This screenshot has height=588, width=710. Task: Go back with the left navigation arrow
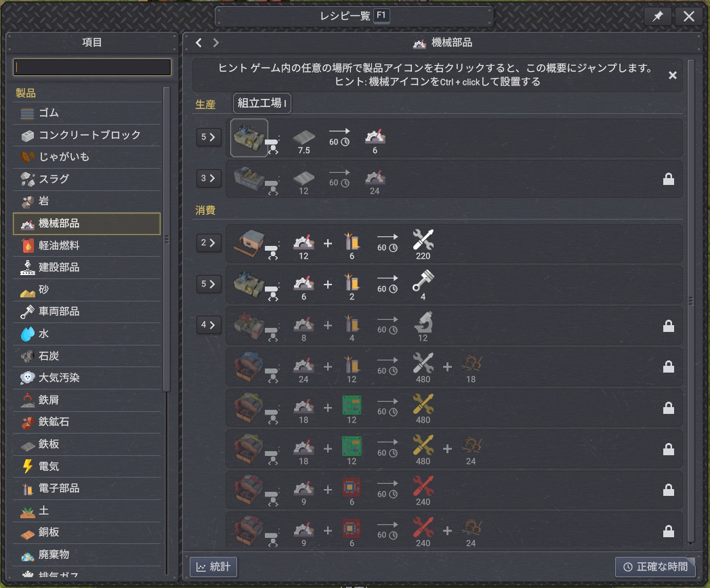[x=199, y=43]
